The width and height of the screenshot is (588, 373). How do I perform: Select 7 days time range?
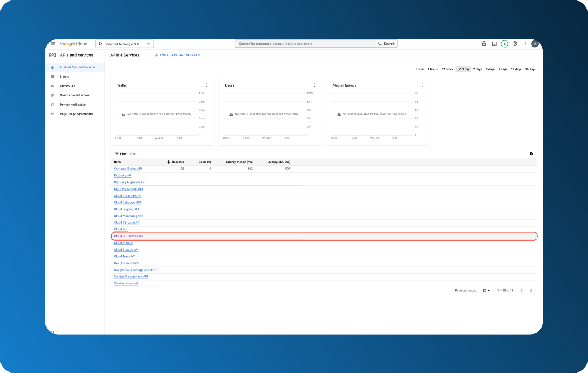pyautogui.click(x=503, y=69)
